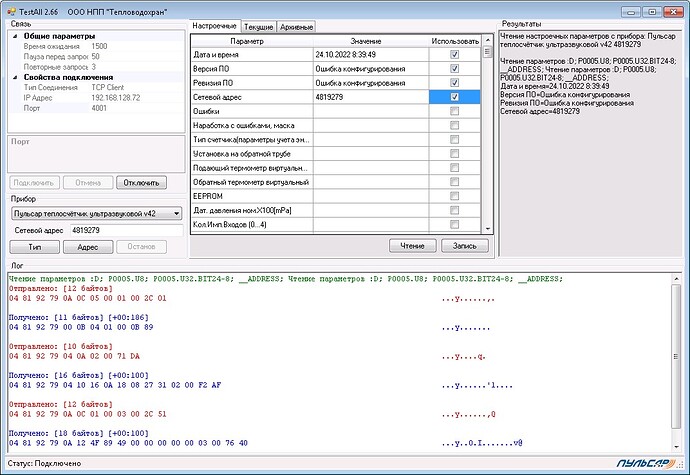Switch to the Архивные tab
This screenshot has width=690, height=475.
click(297, 27)
